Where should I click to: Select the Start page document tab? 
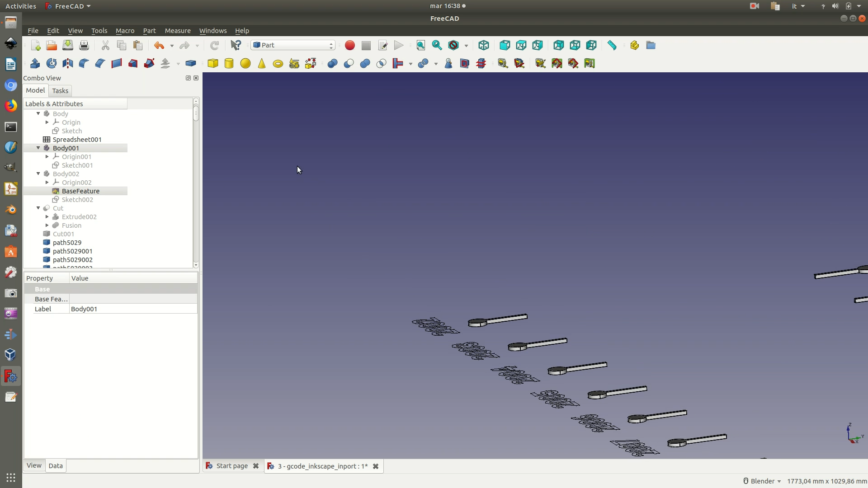[x=232, y=466]
